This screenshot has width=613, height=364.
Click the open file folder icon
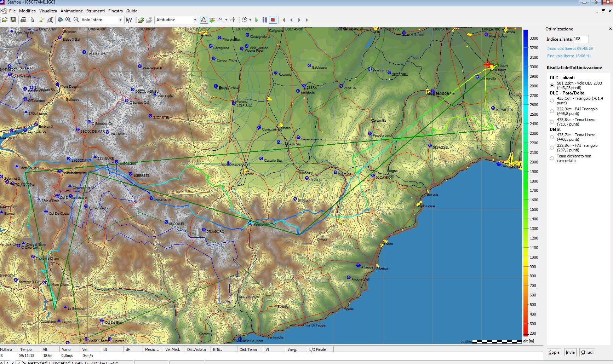[5, 20]
